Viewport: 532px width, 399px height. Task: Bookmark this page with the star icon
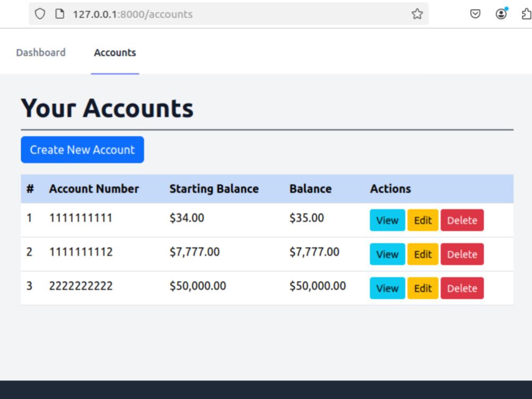417,14
